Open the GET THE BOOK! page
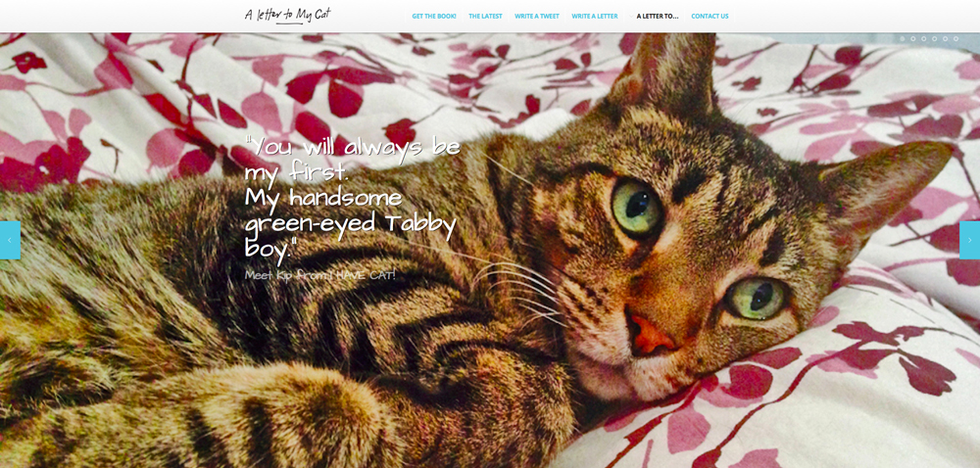980x468 pixels. 434,17
